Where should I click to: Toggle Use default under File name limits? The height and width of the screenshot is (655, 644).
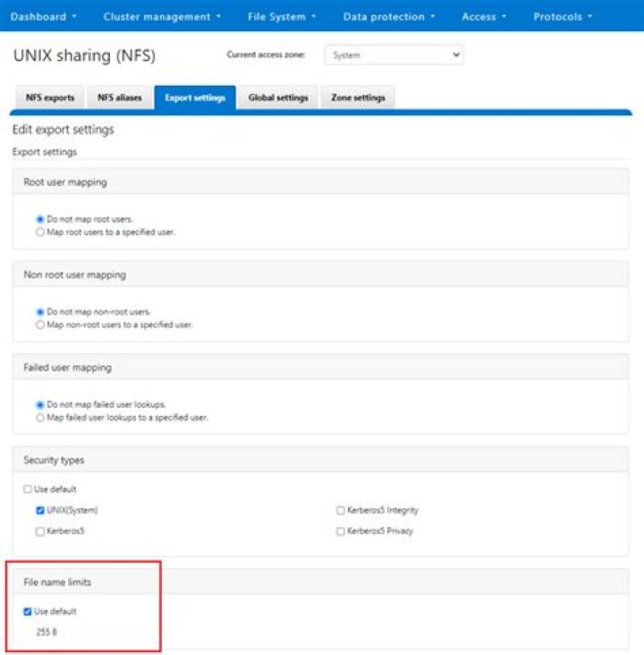pos(28,611)
